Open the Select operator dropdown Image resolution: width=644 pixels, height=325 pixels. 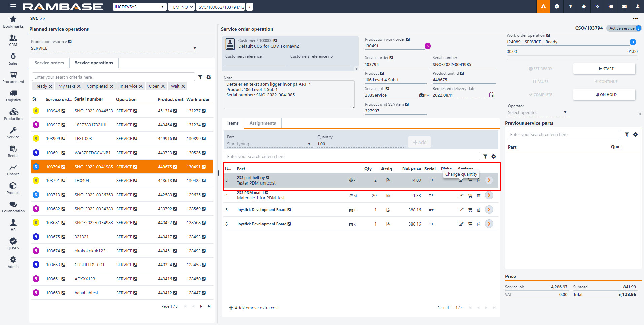point(565,112)
